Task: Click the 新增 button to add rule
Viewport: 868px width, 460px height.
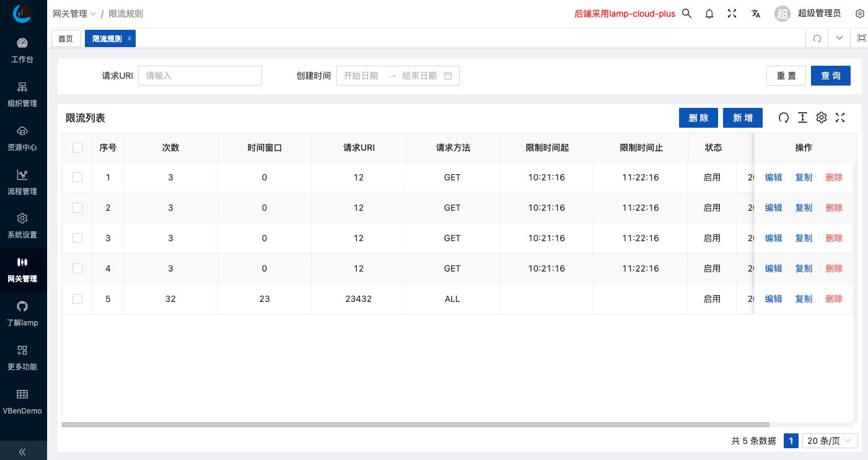Action: (742, 118)
